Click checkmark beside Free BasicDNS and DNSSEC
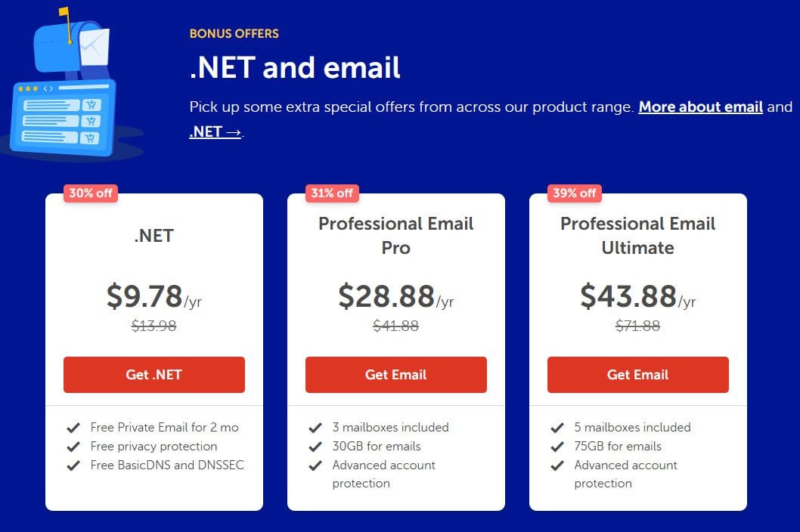This screenshot has height=532, width=800. (73, 466)
